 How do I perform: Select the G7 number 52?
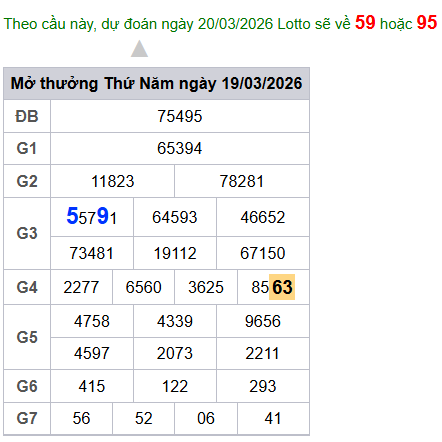pyautogui.click(x=143, y=418)
